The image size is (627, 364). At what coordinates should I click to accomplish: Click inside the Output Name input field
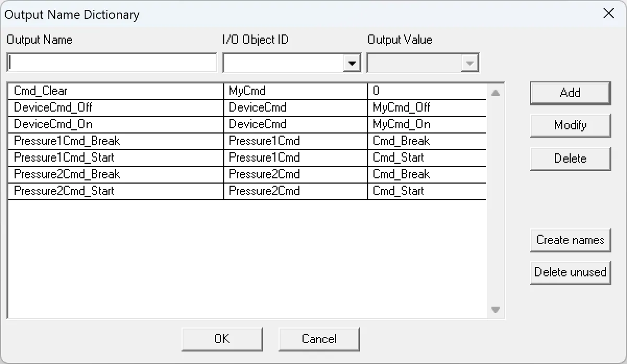tap(111, 62)
